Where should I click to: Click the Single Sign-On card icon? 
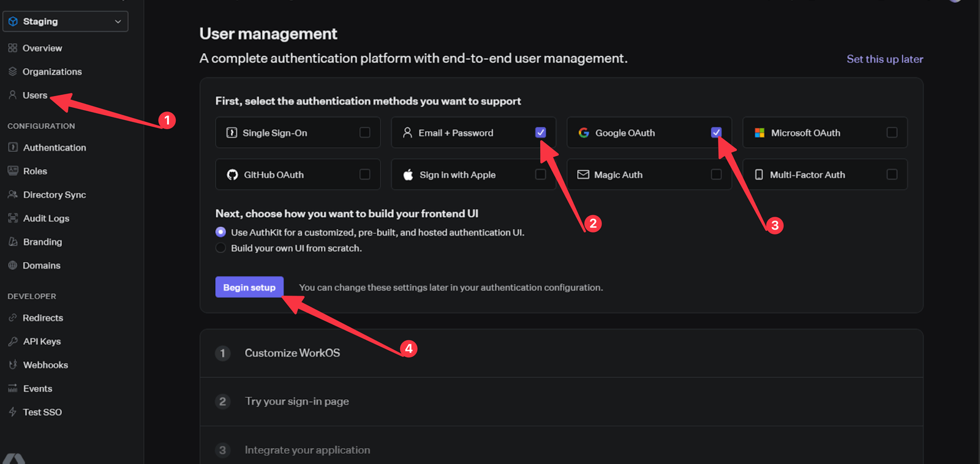[x=232, y=133]
